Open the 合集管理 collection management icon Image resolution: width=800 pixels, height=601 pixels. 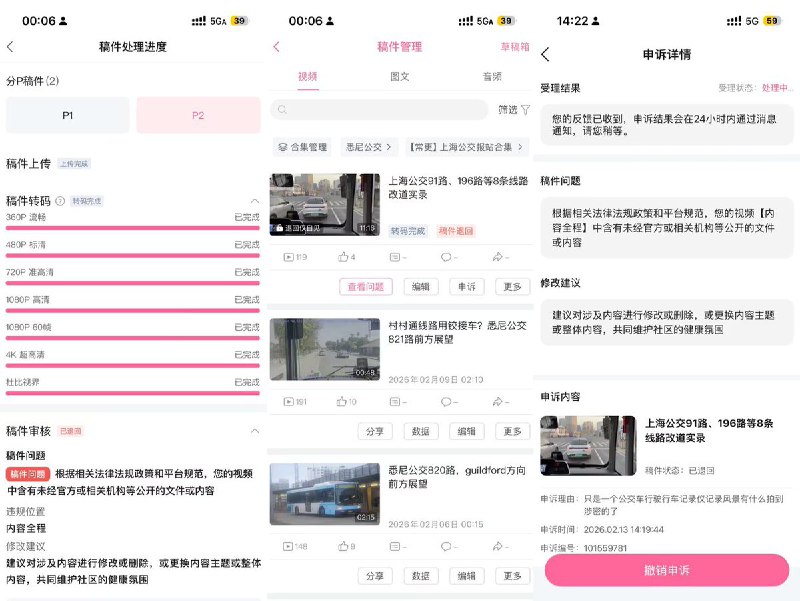[281, 148]
